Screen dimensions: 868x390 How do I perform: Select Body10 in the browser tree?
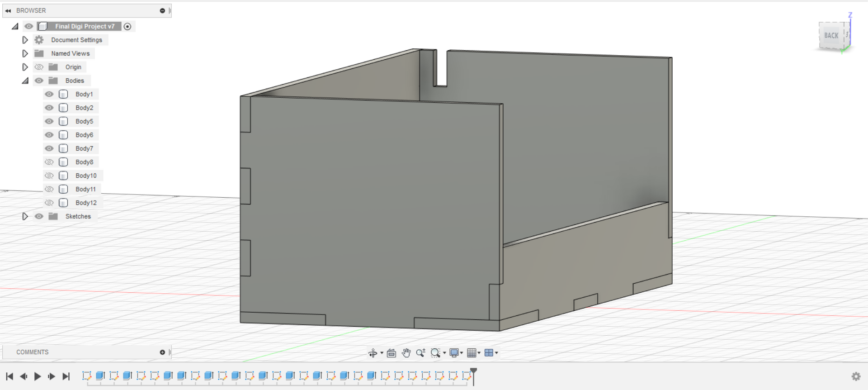86,176
